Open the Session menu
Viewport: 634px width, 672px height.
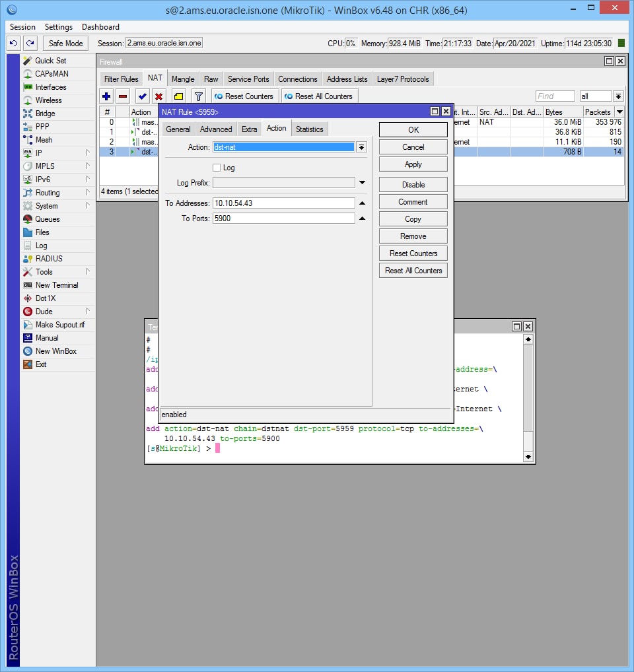[22, 27]
